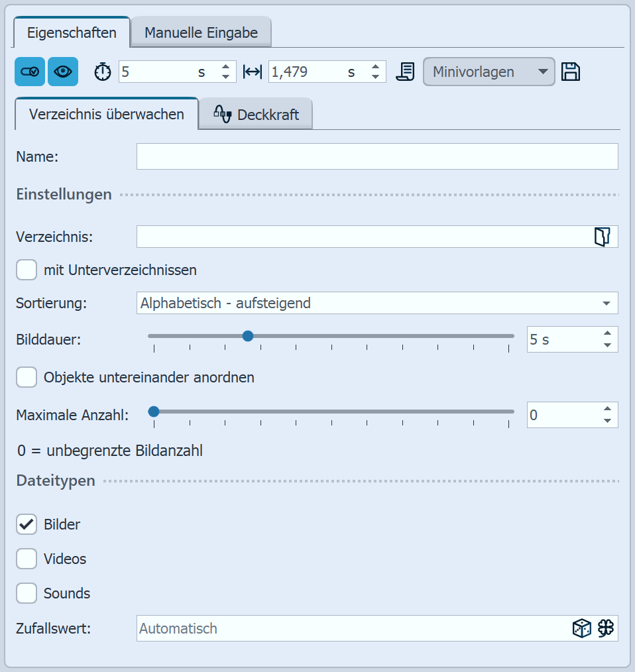Click the dice icon for random value

tap(581, 628)
